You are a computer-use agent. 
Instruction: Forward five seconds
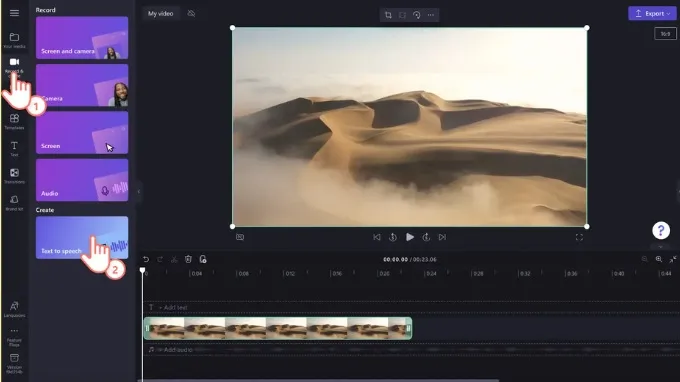pyautogui.click(x=426, y=237)
